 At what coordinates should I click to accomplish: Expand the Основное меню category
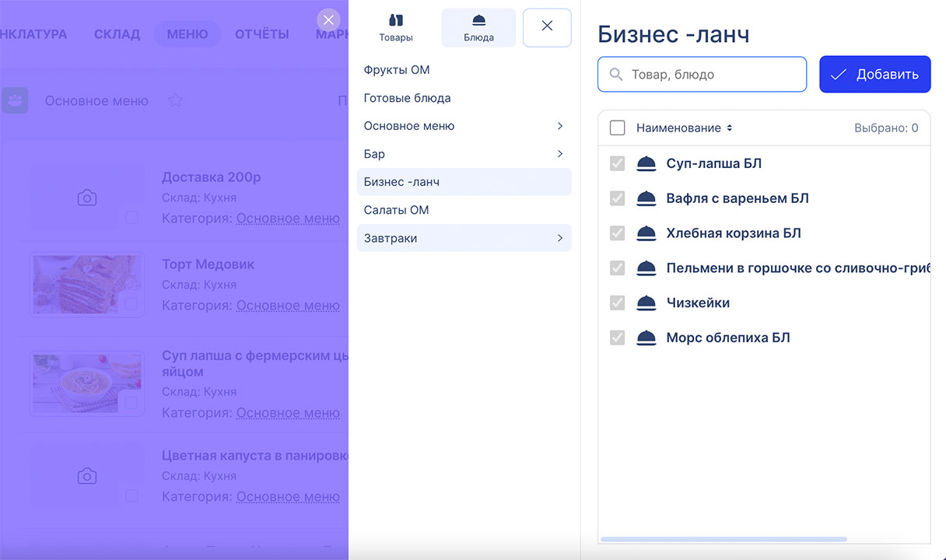click(560, 126)
